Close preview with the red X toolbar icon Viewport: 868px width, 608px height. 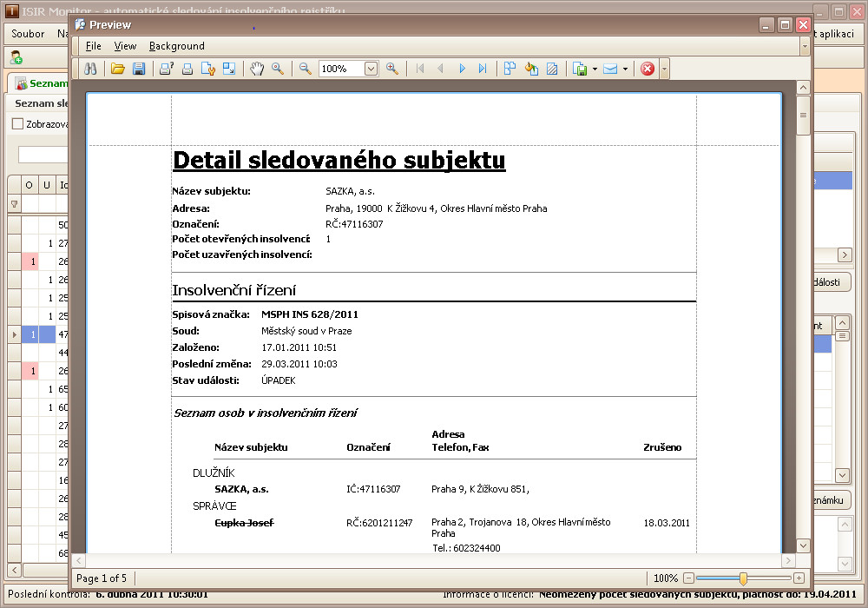(648, 69)
